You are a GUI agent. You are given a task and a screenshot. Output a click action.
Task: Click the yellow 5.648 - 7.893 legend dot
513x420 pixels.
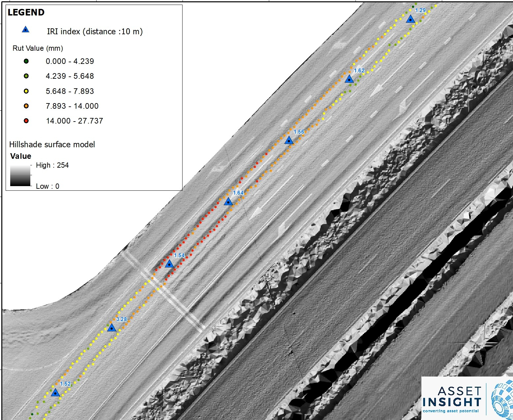(x=26, y=91)
